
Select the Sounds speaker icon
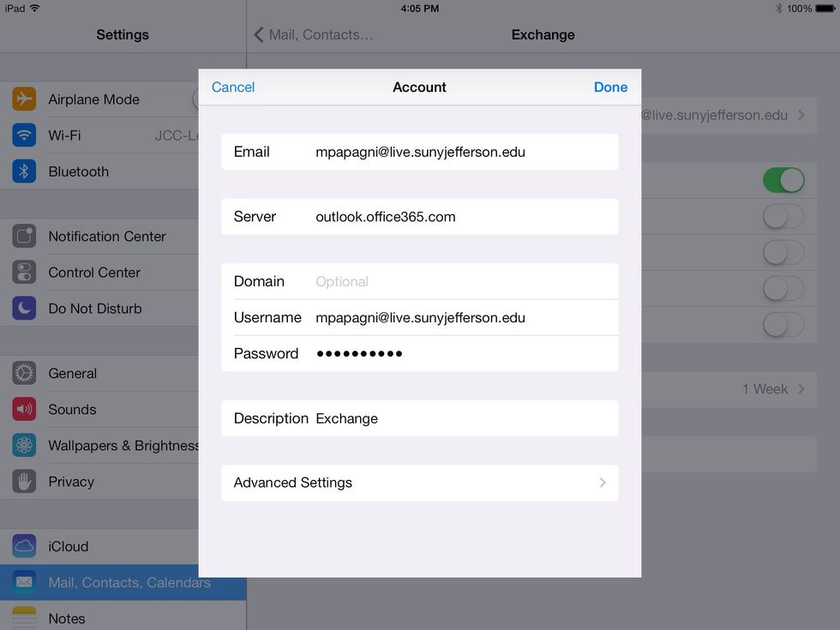tap(24, 409)
